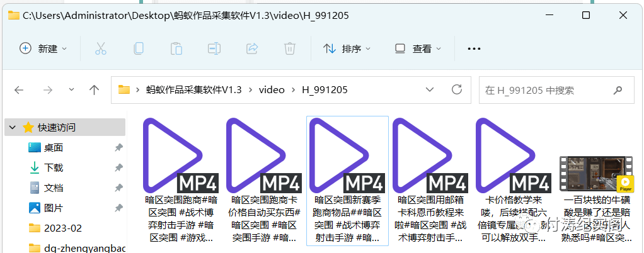Click the Delete trash can icon

(290, 48)
